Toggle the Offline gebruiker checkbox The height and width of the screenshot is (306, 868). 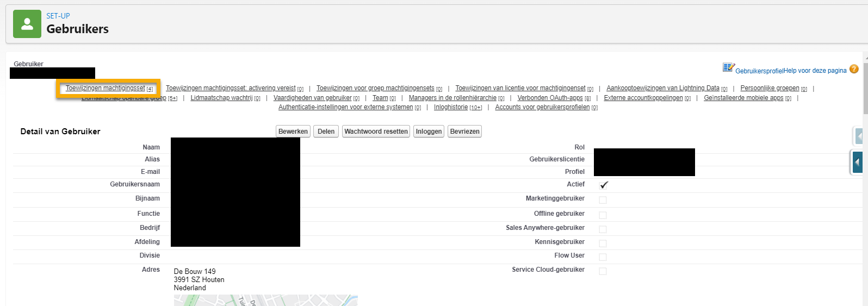point(603,215)
